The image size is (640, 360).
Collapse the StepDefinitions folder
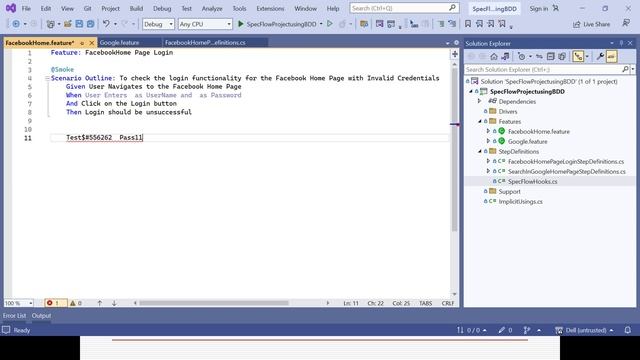pos(480,151)
